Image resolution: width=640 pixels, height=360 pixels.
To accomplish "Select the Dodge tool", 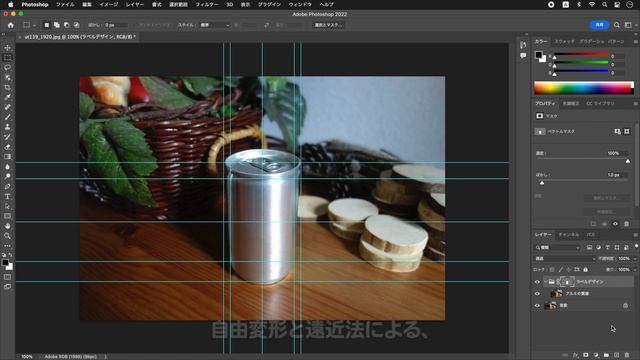I will tap(7, 176).
